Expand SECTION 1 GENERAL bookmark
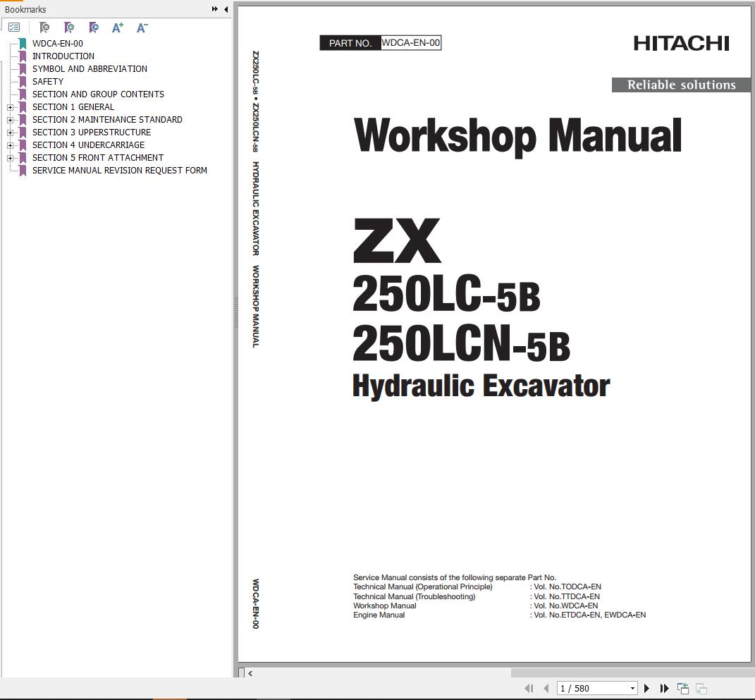The height and width of the screenshot is (700, 755). click(10, 107)
